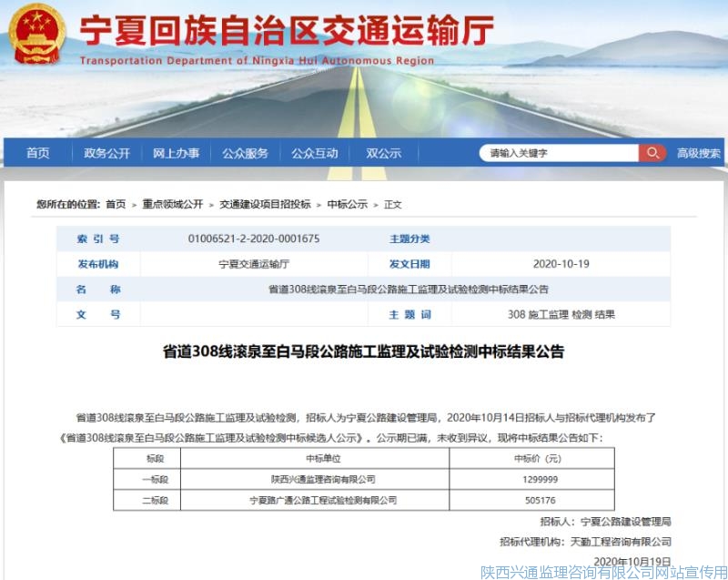Select the 双公示 menu item
The width and height of the screenshot is (728, 580).
[x=383, y=153]
